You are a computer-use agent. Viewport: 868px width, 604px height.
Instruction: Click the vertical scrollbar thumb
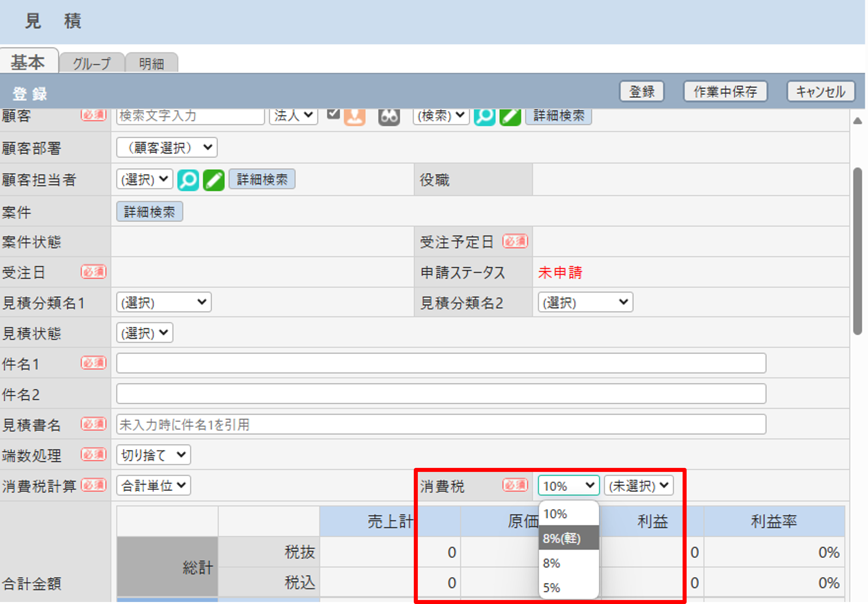pyautogui.click(x=857, y=251)
